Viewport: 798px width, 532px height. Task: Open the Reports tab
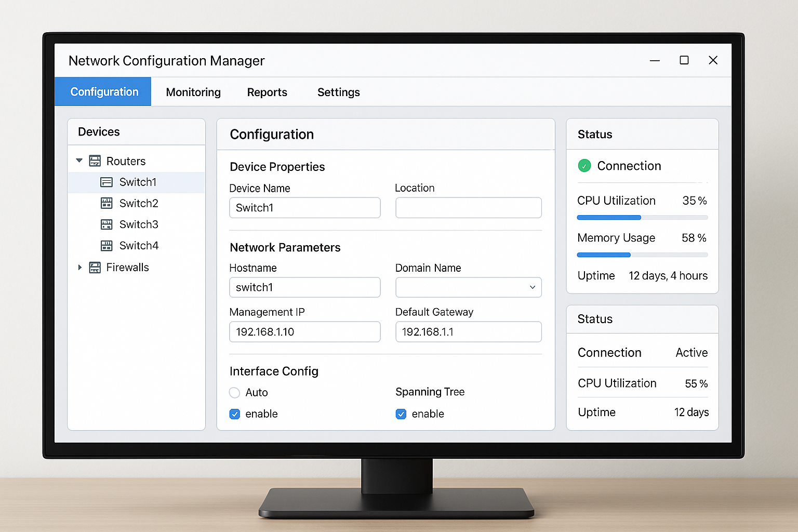267,92
